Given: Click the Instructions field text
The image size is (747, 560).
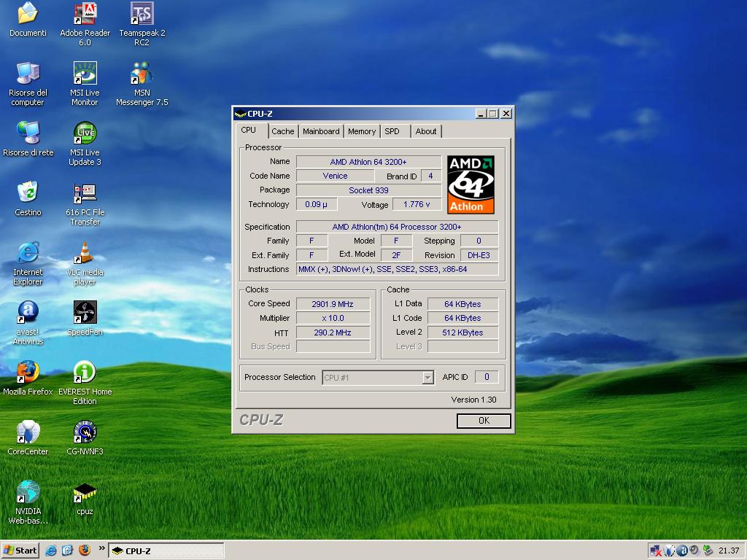Looking at the screenshot, I should click(x=398, y=270).
